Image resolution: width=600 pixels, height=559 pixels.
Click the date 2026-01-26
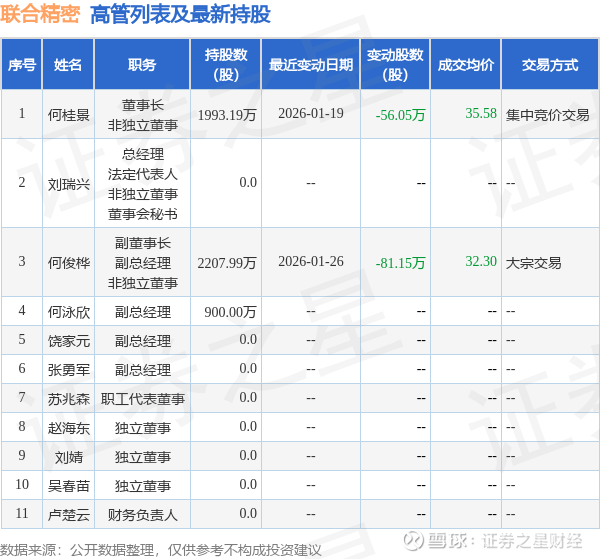click(311, 262)
